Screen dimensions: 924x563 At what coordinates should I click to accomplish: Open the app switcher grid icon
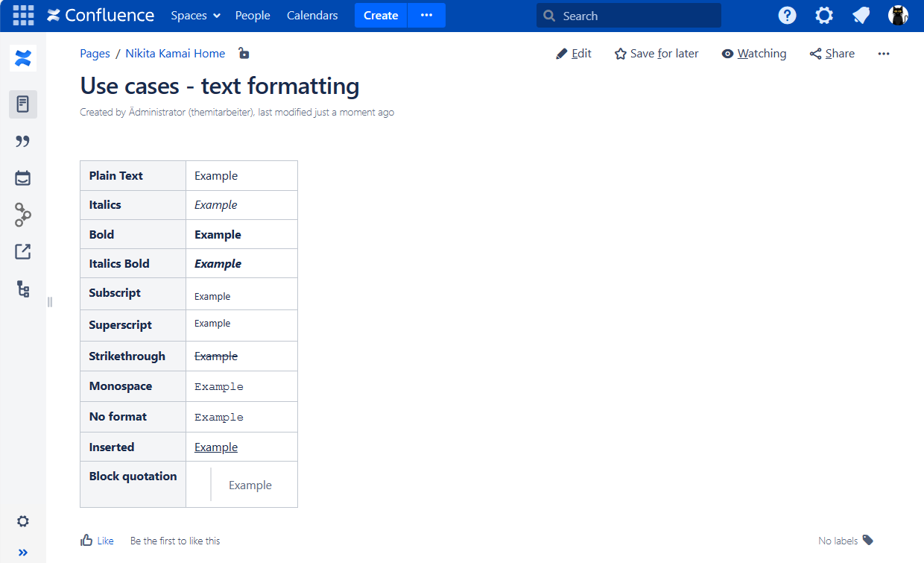pos(23,16)
